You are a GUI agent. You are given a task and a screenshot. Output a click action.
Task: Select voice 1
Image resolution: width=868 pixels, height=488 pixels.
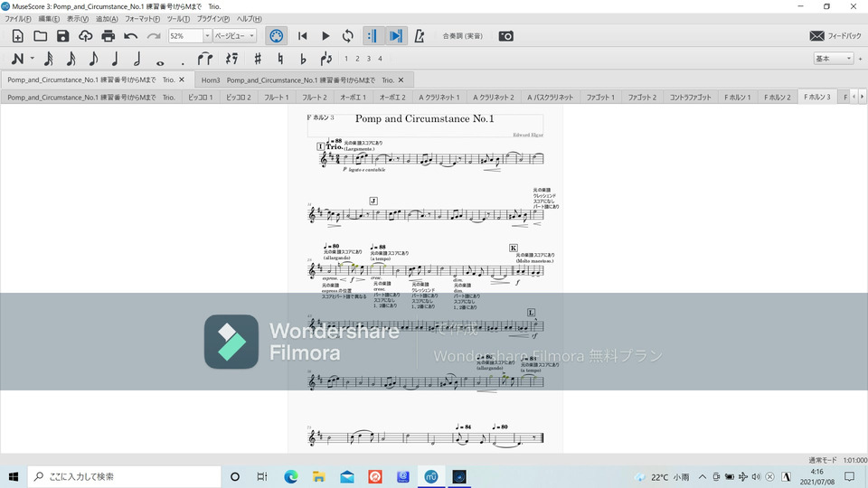tap(346, 59)
